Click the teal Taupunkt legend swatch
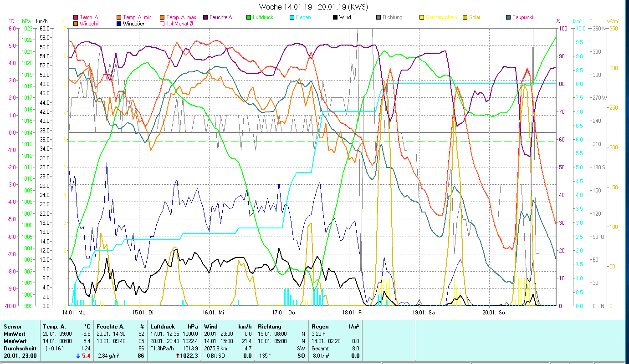629x364 pixels. [x=508, y=17]
